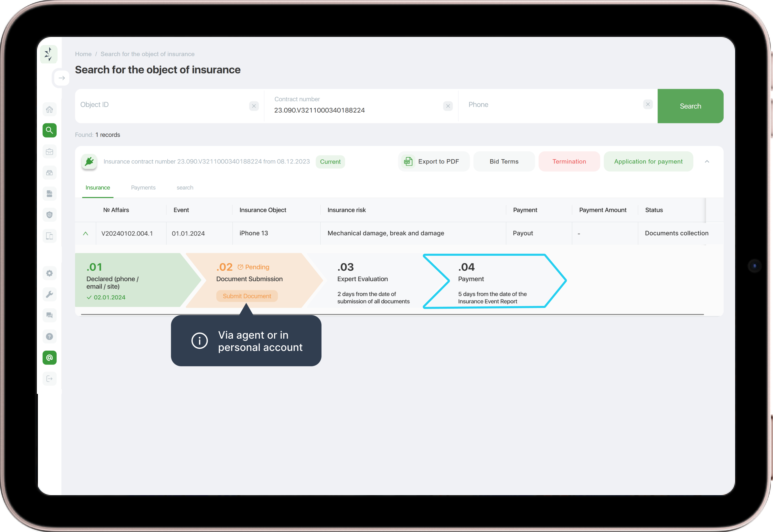Viewport: 773px width, 532px height.
Task: Click the green Search button
Action: click(x=690, y=106)
